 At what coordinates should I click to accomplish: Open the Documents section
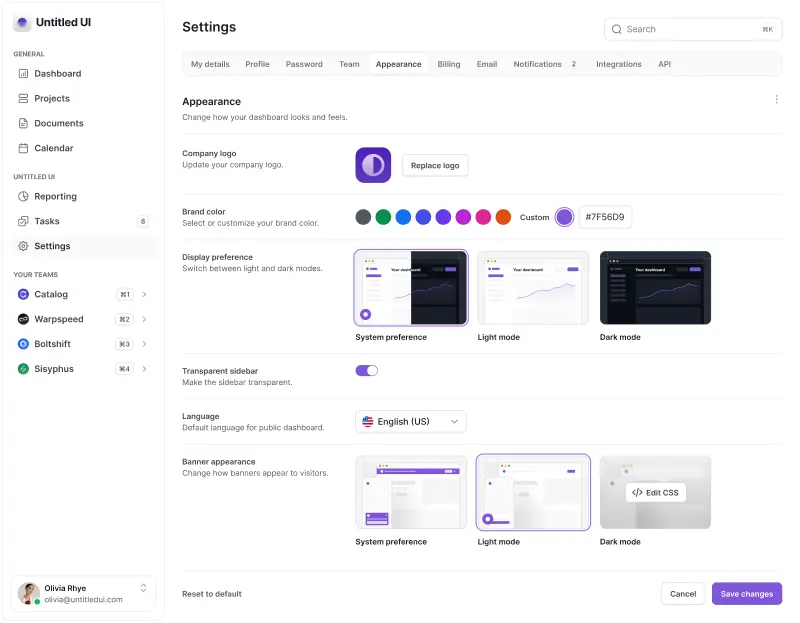[58, 123]
